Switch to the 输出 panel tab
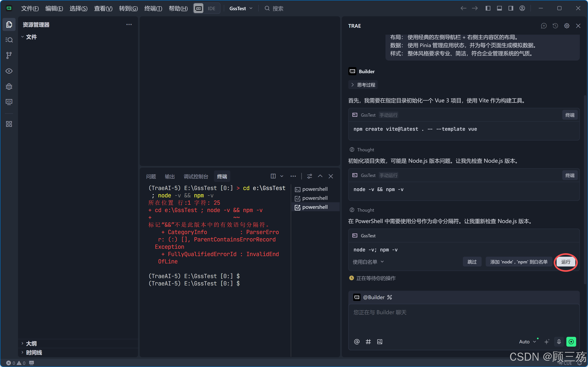Image resolution: width=588 pixels, height=367 pixels. pos(170,176)
